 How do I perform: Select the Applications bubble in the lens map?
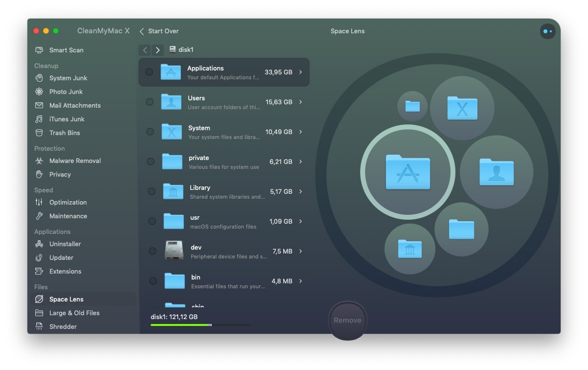(x=407, y=172)
